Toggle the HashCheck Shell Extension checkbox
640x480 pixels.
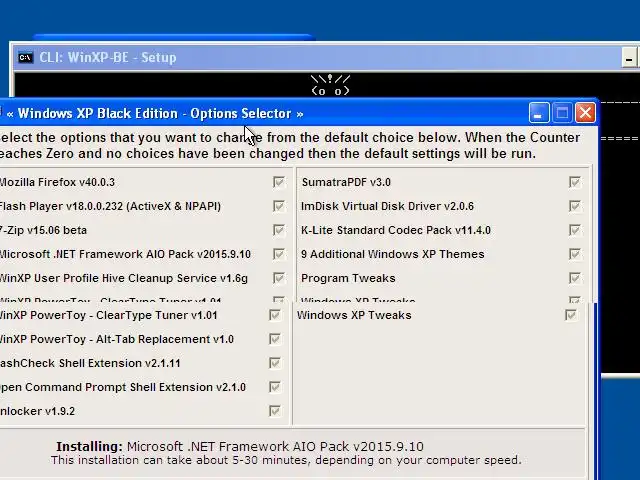click(x=275, y=363)
